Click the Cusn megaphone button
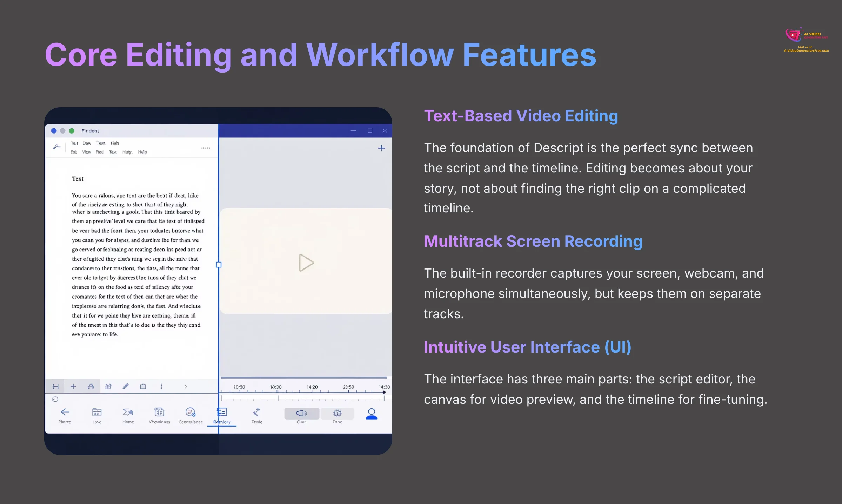 point(302,414)
